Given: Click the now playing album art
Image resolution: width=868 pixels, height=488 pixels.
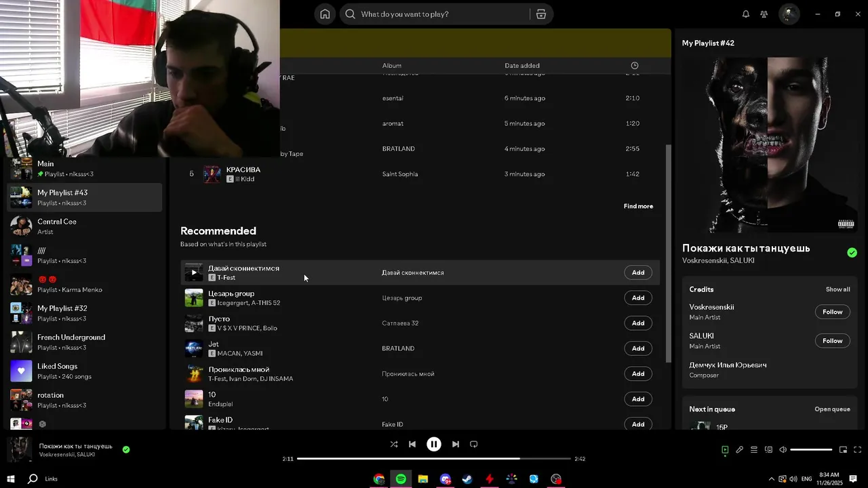Looking at the screenshot, I should tap(769, 144).
